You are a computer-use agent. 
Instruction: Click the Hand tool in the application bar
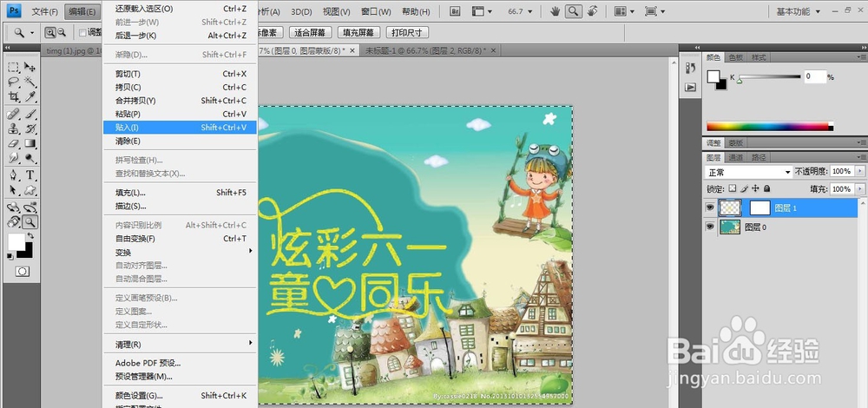(556, 11)
